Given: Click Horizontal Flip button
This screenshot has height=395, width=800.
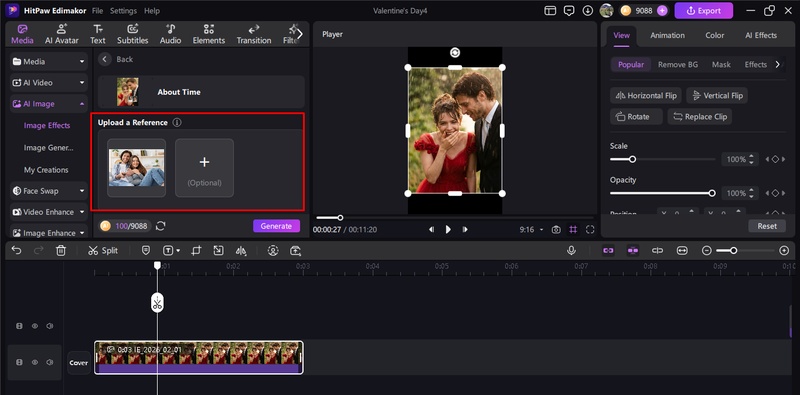Looking at the screenshot, I should pos(645,95).
